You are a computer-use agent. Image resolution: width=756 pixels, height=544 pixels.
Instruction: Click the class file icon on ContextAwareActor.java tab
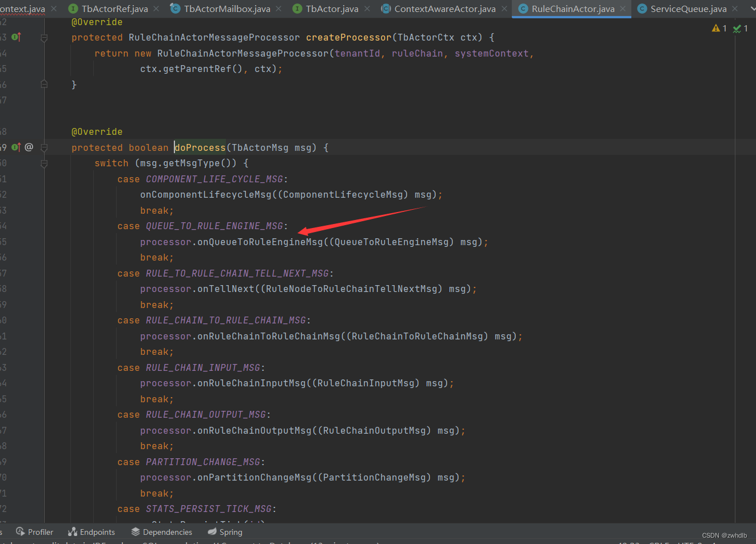pyautogui.click(x=386, y=9)
